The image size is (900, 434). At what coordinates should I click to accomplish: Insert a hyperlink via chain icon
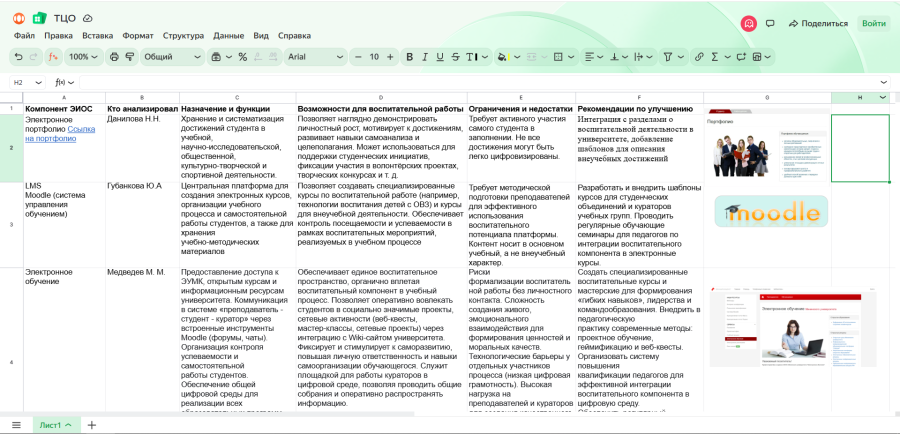point(699,57)
